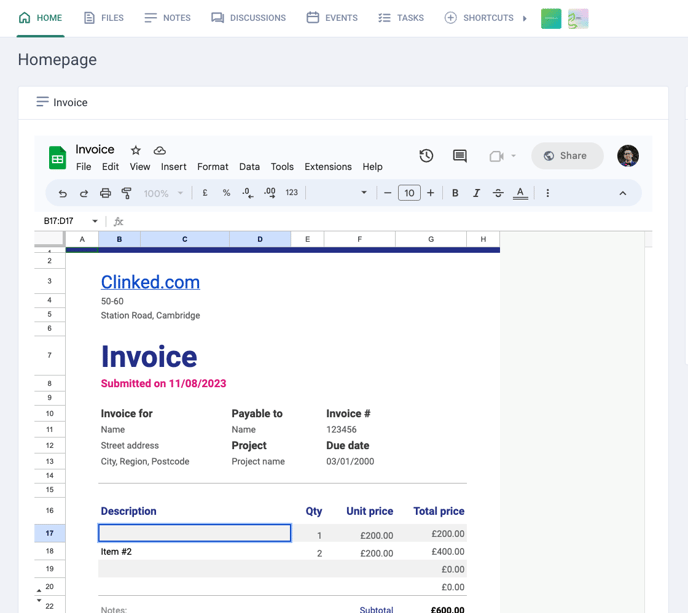Follow the Clinked.com link
The height and width of the screenshot is (613, 688).
click(x=150, y=282)
